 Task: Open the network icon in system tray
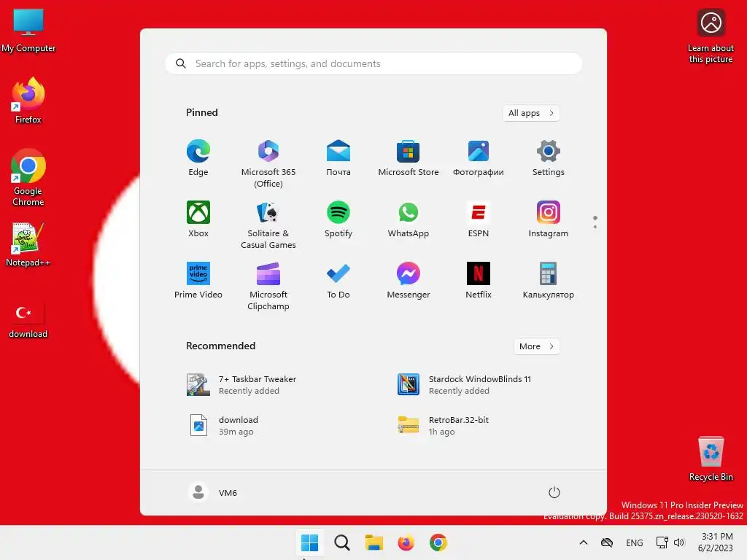[662, 542]
